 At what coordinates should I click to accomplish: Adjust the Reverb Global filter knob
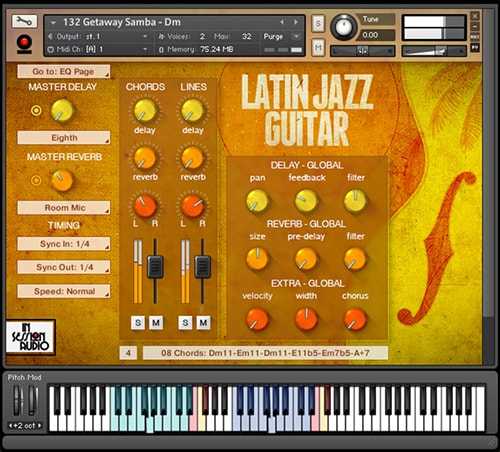click(355, 259)
